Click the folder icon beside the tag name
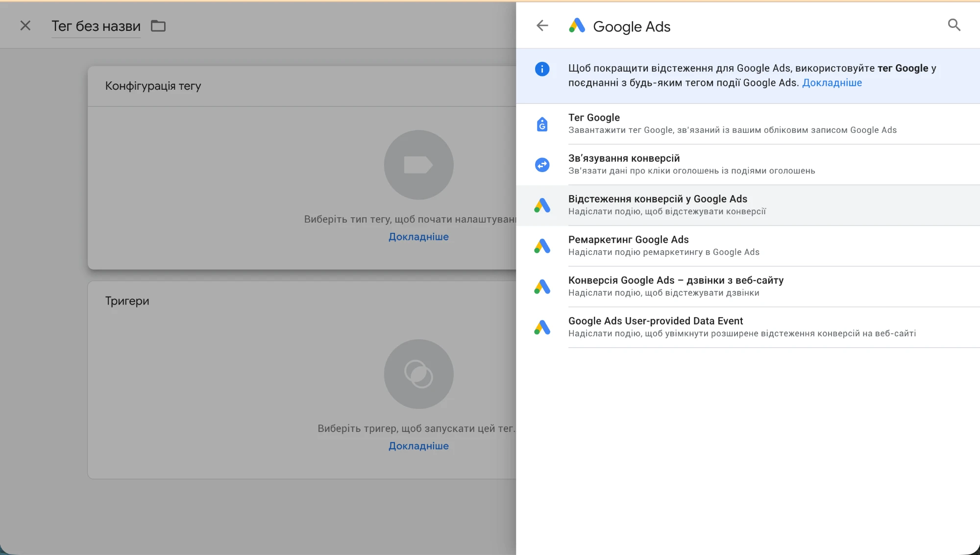This screenshot has height=555, width=980. coord(158,26)
